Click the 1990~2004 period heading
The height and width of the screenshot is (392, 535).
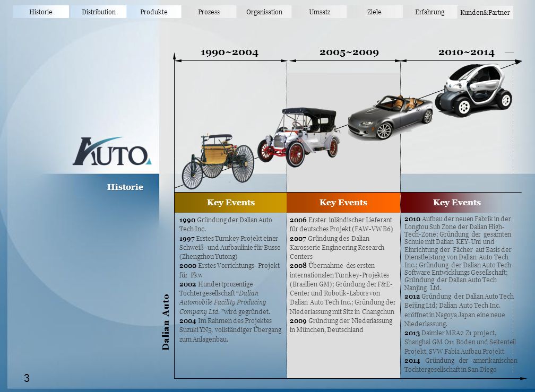(x=230, y=53)
